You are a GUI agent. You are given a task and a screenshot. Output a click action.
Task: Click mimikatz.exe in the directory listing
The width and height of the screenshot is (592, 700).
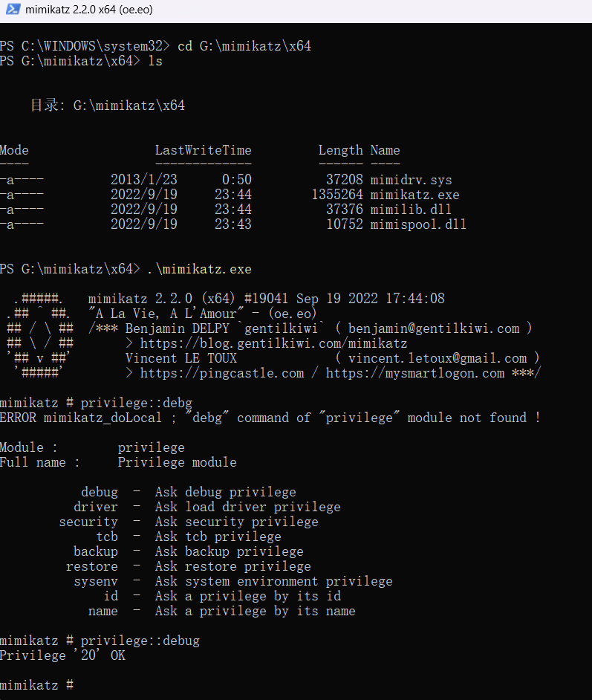414,195
